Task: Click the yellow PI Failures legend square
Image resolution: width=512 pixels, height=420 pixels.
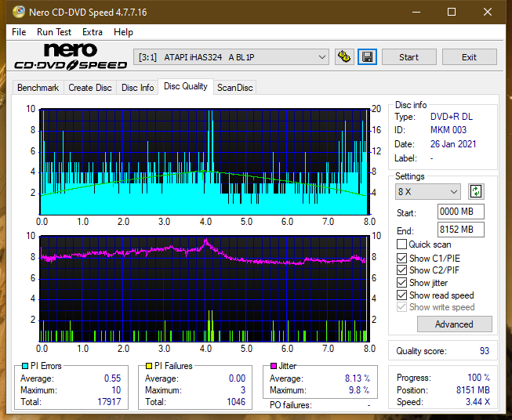Action: 148,366
